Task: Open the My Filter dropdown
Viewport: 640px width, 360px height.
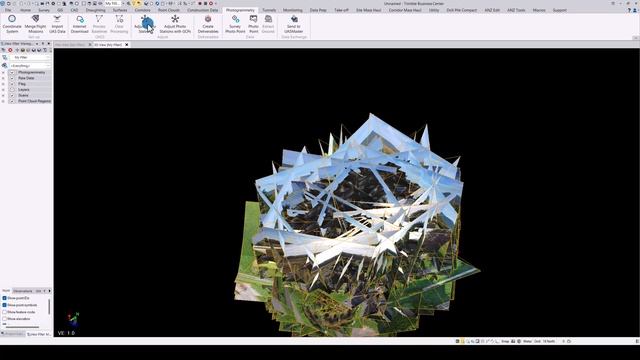Action: pyautogui.click(x=30, y=58)
